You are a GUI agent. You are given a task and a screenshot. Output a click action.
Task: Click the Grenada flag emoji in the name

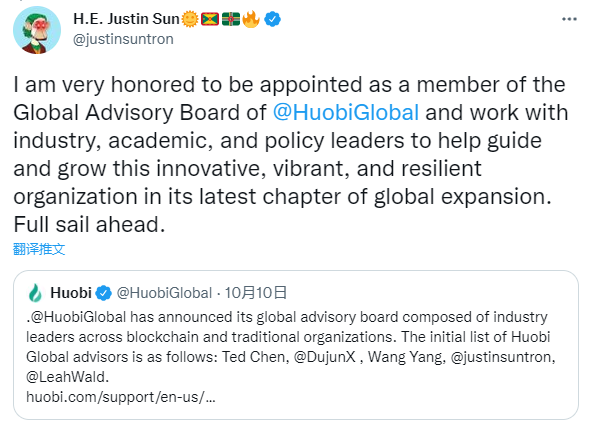(x=209, y=19)
